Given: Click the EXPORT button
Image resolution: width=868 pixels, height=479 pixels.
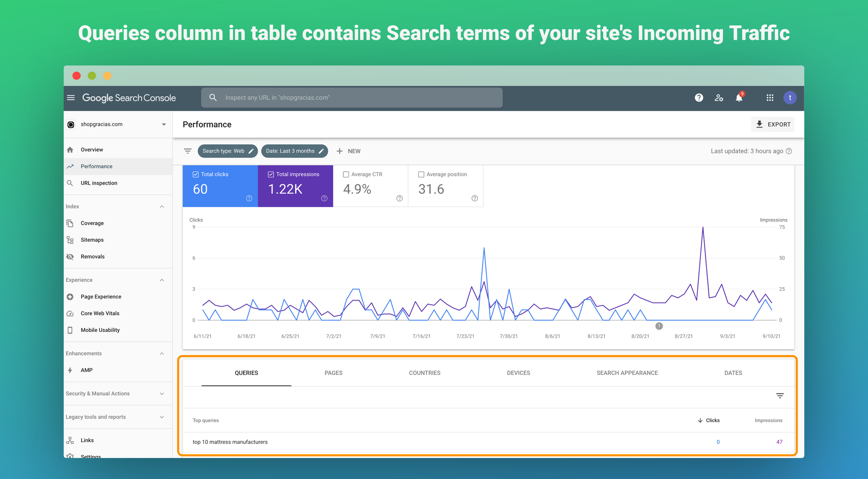Looking at the screenshot, I should click(x=773, y=124).
